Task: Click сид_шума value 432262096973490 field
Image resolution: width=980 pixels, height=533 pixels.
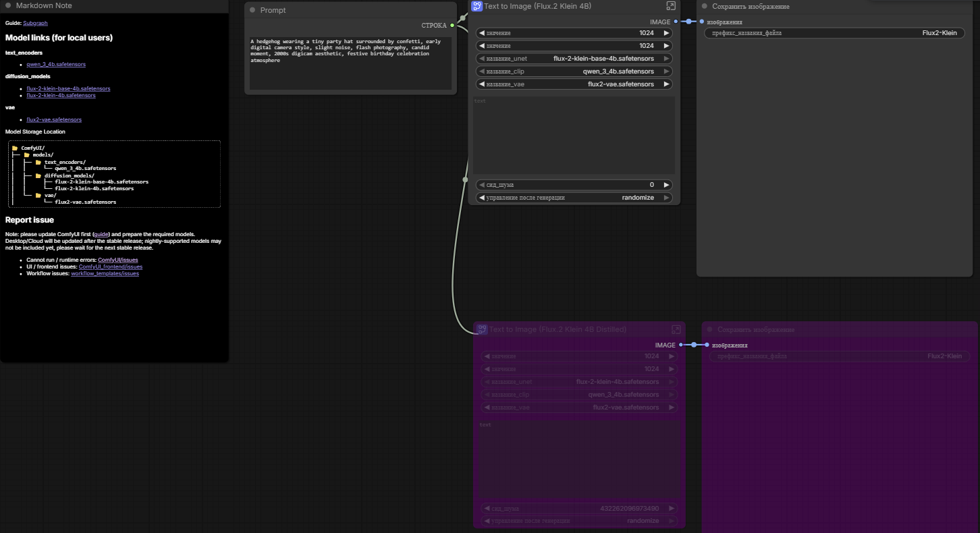Action: click(x=579, y=508)
